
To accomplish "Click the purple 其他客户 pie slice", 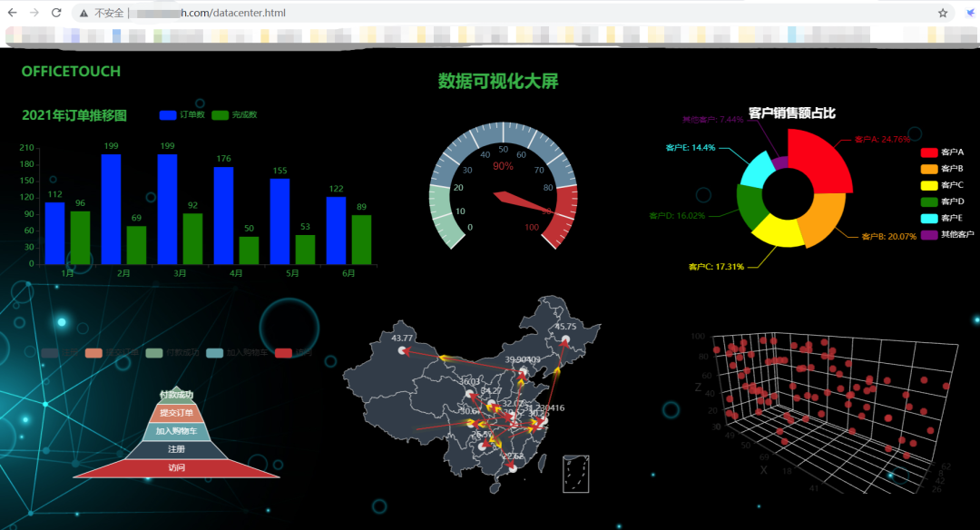I will [x=780, y=162].
